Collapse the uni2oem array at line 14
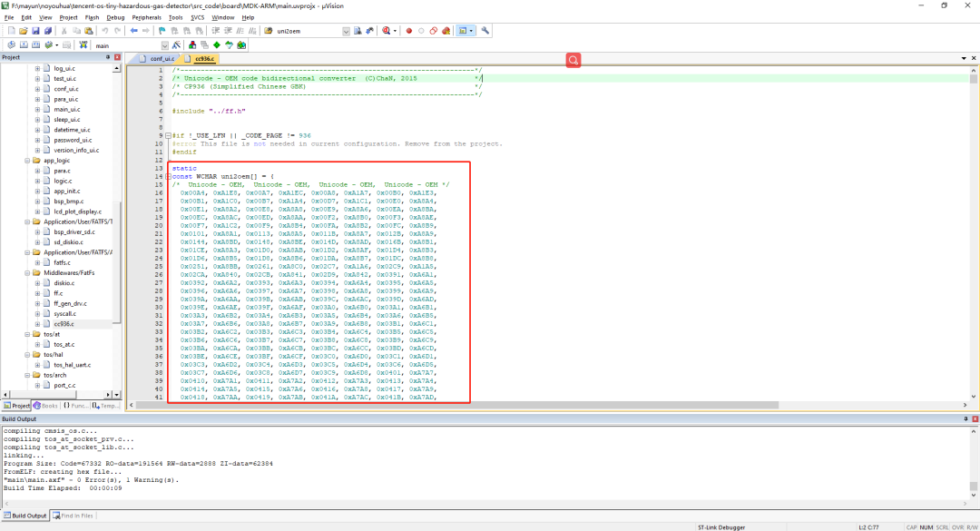 (168, 177)
